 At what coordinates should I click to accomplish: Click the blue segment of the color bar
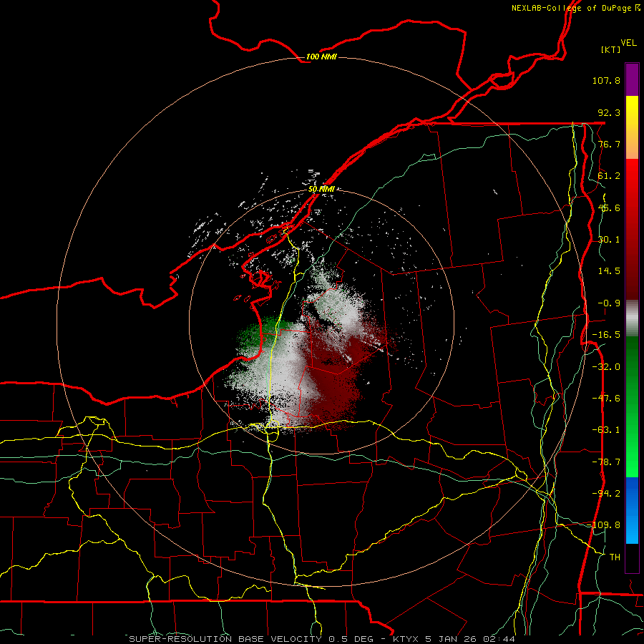[632, 510]
